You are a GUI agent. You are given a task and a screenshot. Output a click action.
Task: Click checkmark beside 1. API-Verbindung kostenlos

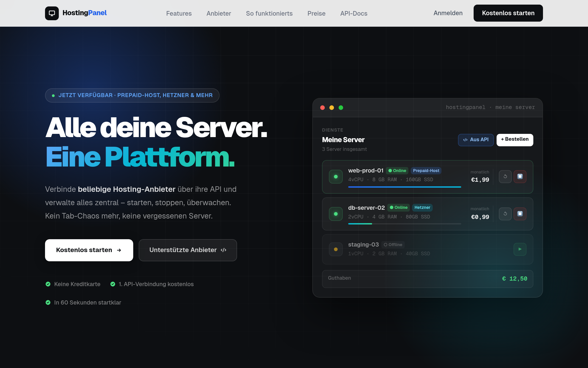(x=113, y=284)
